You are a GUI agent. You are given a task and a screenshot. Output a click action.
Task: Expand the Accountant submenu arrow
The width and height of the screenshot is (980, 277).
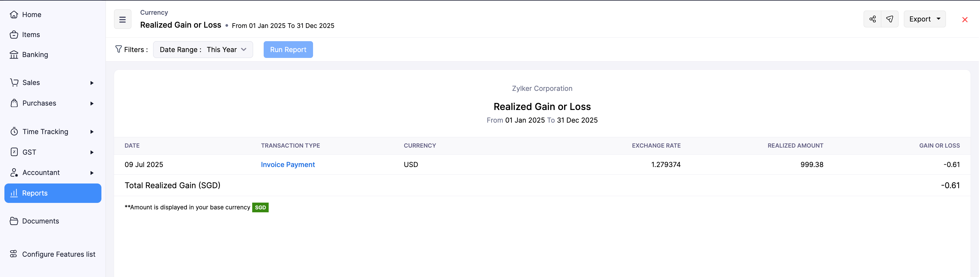click(92, 173)
